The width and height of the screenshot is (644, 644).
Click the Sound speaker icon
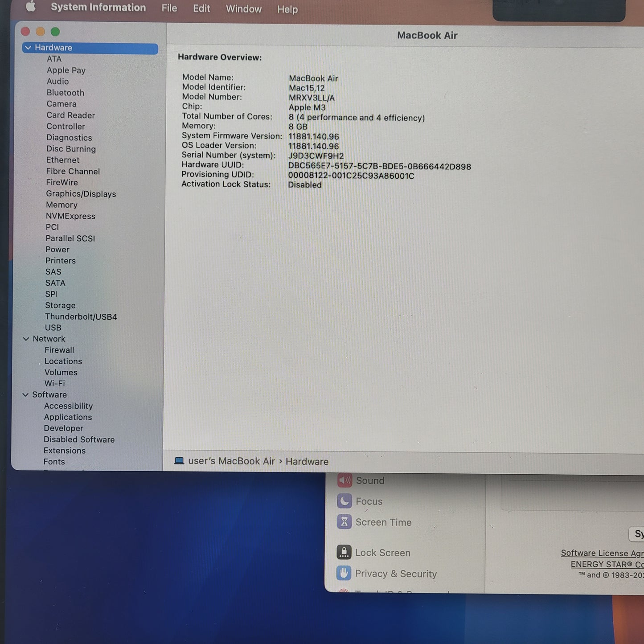[345, 480]
